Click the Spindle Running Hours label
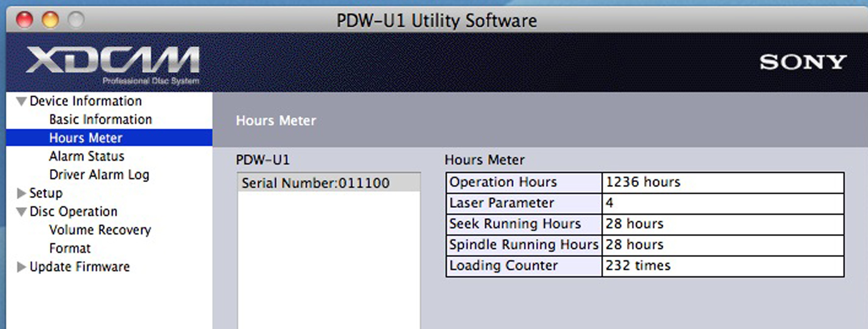Viewport: 868px width, 329px height. [524, 245]
